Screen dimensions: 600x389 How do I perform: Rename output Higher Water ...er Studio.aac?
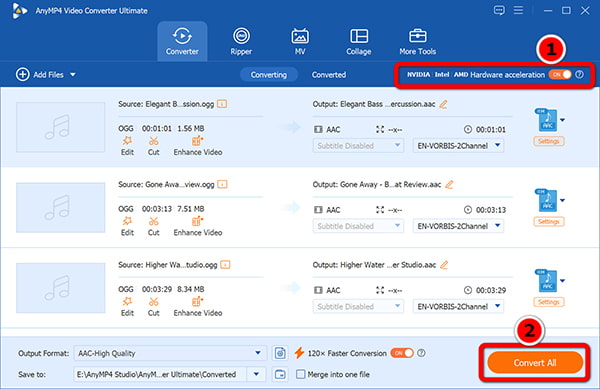point(444,265)
